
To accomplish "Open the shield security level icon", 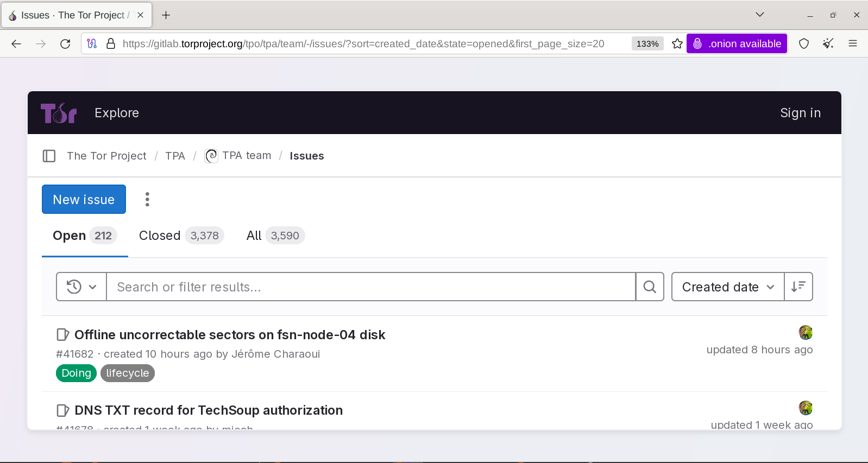I will tap(804, 43).
